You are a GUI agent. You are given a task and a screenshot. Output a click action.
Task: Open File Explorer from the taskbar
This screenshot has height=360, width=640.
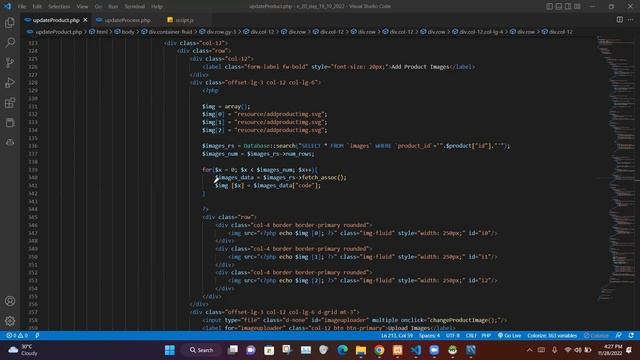click(x=361, y=350)
